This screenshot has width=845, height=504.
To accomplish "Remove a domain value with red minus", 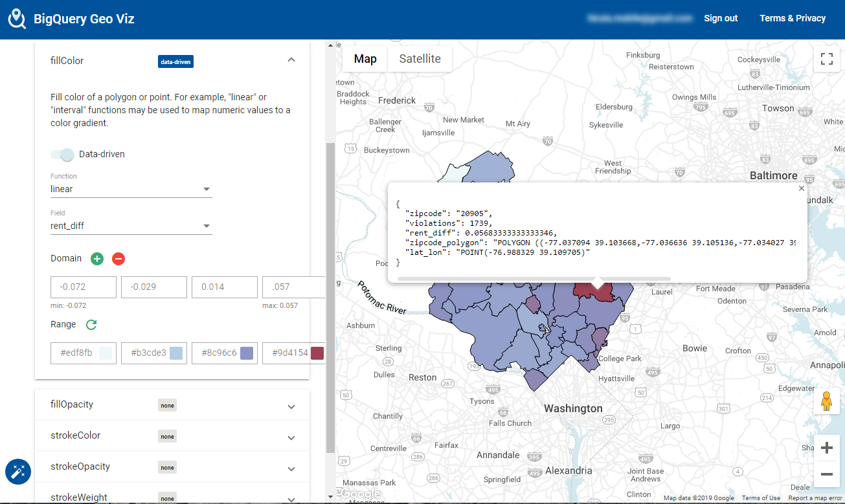I will pos(118,259).
